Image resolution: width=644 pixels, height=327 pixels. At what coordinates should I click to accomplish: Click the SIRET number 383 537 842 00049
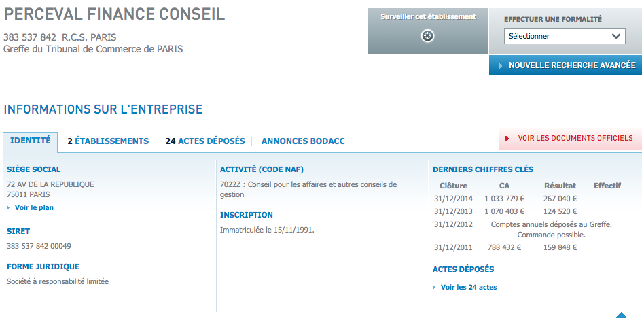point(39,246)
